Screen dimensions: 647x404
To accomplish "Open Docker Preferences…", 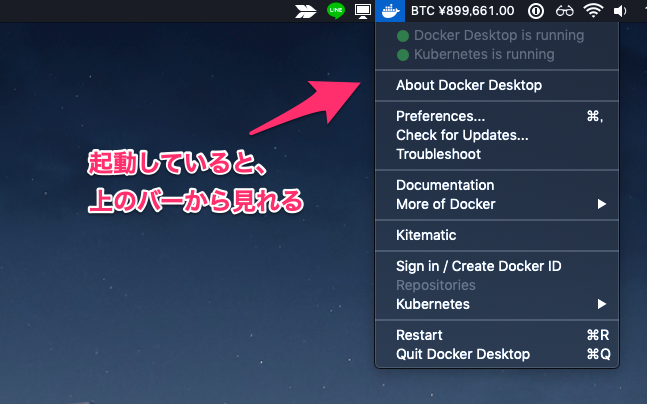I will point(497,116).
